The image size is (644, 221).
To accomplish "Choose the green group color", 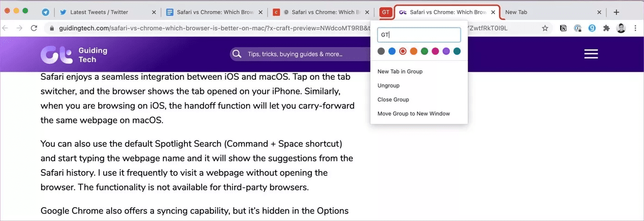I will point(424,51).
